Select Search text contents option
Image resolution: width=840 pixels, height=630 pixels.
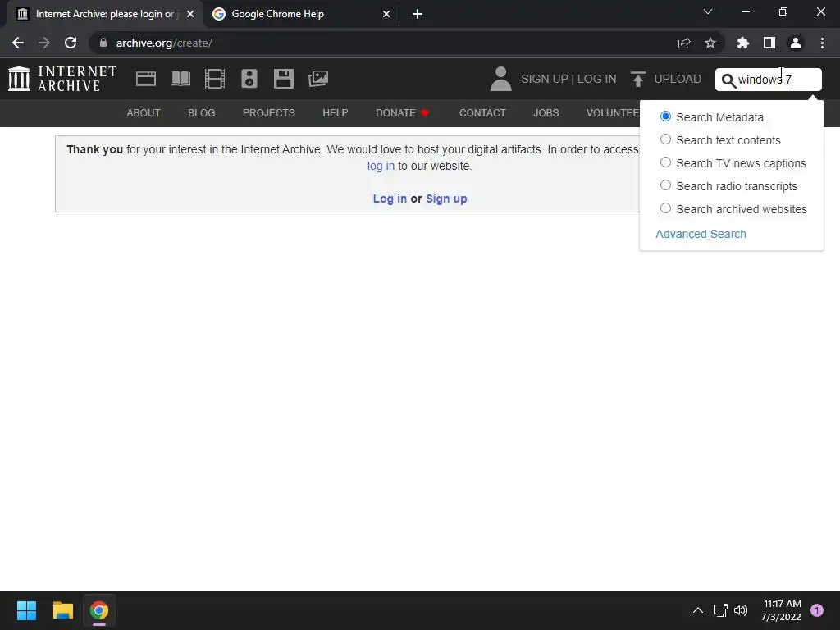click(x=665, y=139)
